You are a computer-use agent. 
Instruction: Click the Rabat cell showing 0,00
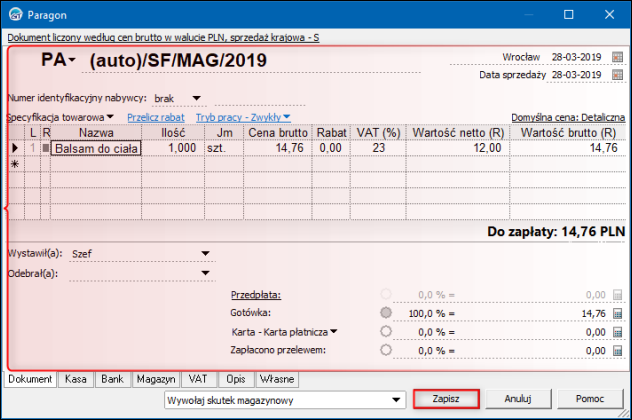coord(331,148)
